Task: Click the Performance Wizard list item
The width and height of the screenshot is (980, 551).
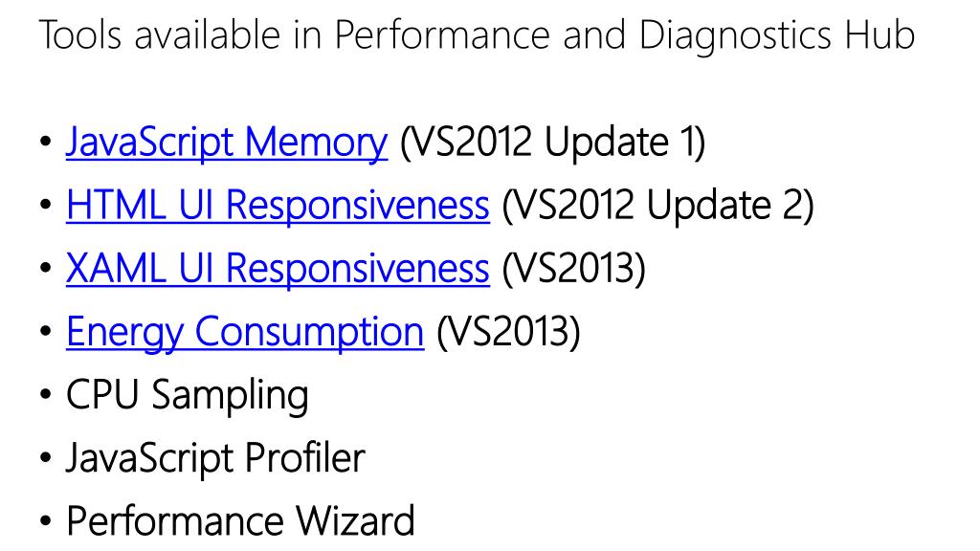Action: [240, 520]
